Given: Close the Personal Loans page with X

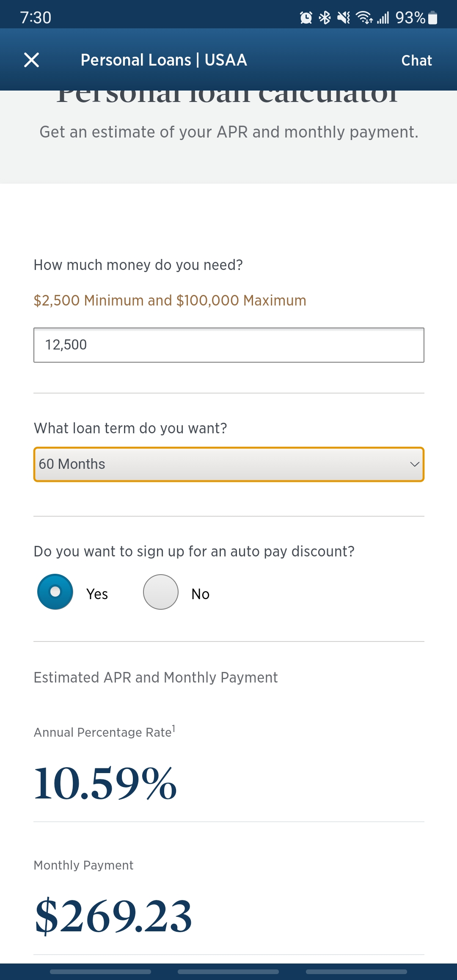Looking at the screenshot, I should [32, 60].
